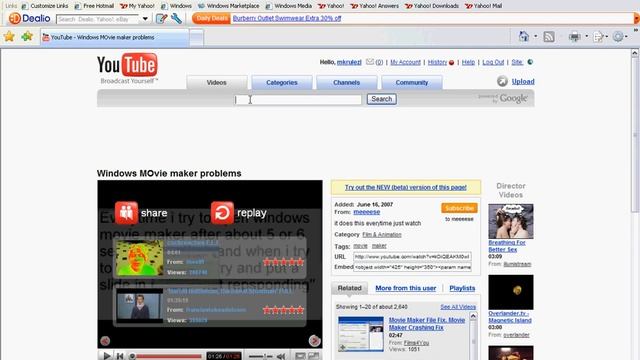640x360 pixels.
Task: Open the History link
Action: point(438,62)
